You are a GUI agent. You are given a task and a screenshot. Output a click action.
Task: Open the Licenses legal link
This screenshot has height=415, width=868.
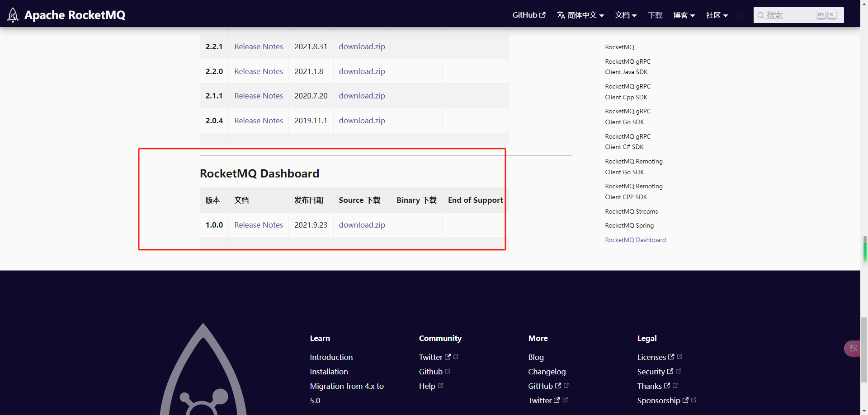click(656, 357)
